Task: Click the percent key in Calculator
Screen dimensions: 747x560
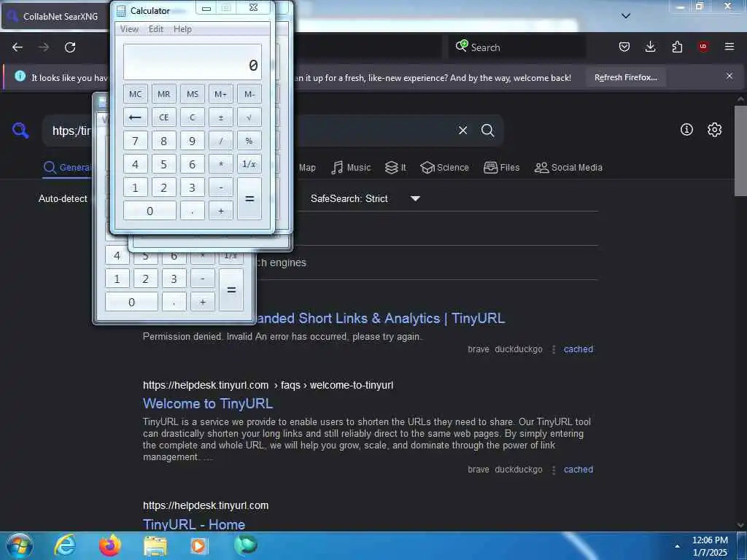Action: coord(249,141)
